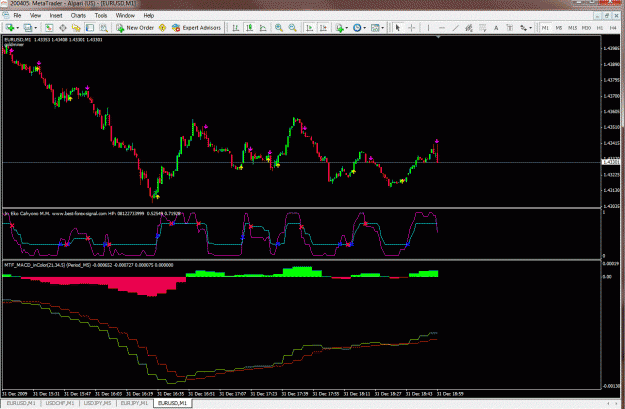Screen dimensions: 625x409
Task: Select the Crosshair tool
Action: coord(411,28)
